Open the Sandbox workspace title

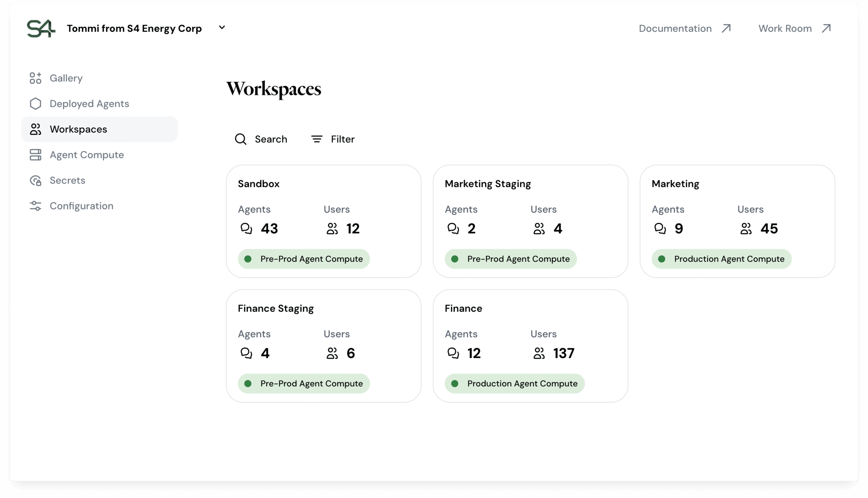click(x=258, y=184)
